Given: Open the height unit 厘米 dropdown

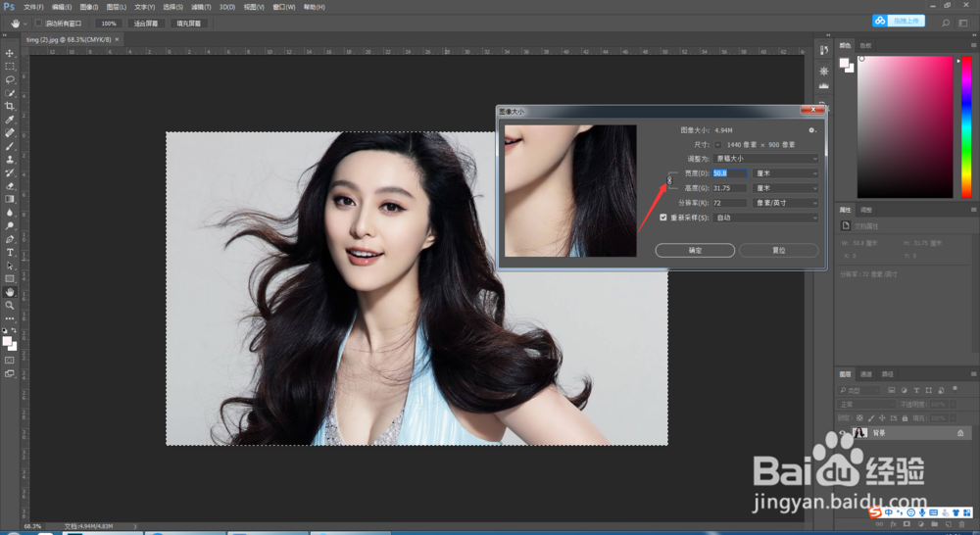Looking at the screenshot, I should point(785,188).
